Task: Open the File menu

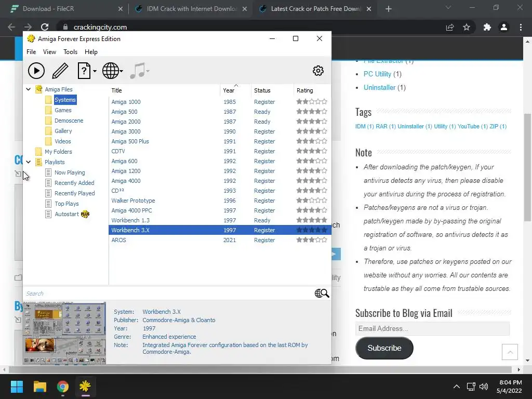Action: click(31, 52)
